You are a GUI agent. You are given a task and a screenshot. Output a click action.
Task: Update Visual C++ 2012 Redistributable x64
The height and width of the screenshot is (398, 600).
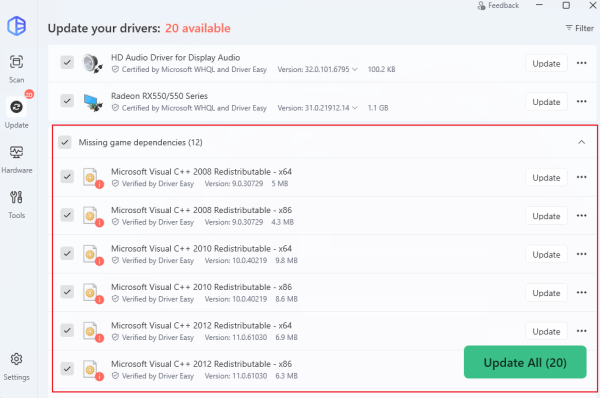click(546, 331)
